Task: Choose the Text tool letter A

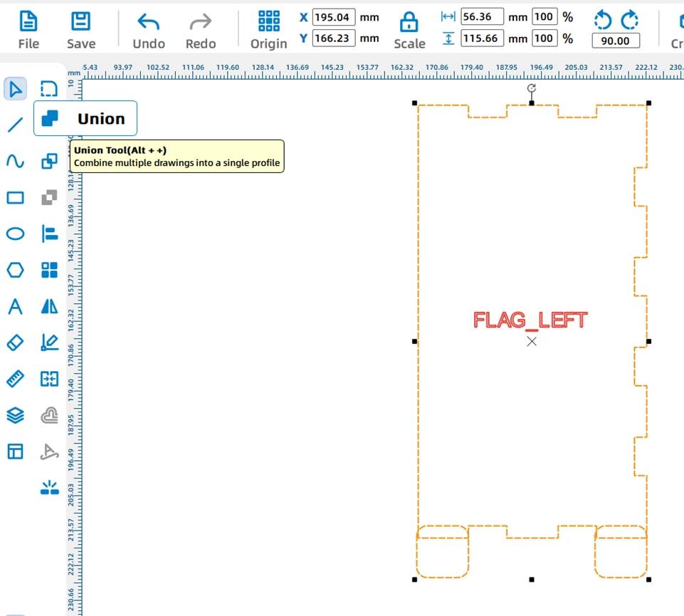Action: click(x=16, y=307)
